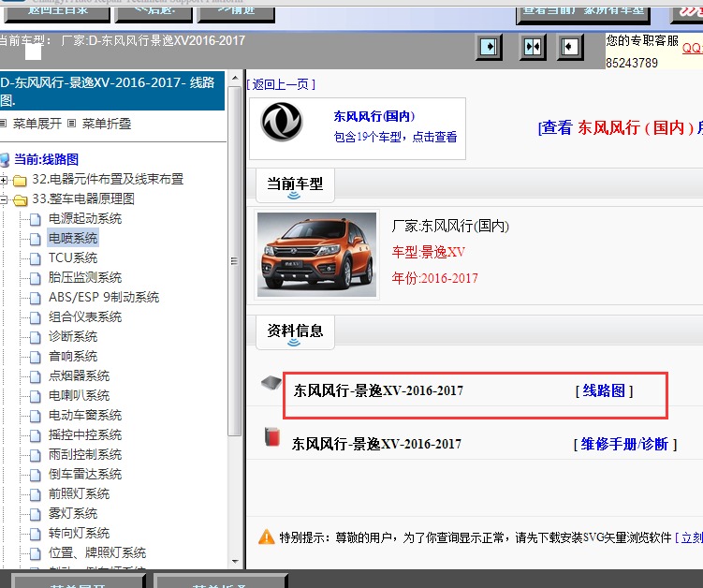
Task: Click page icon next to 倒车雷达系统
Action: pyautogui.click(x=36, y=475)
